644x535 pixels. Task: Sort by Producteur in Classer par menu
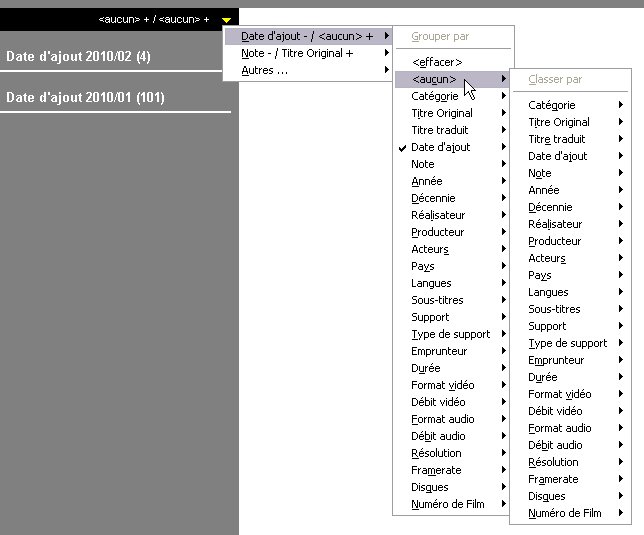click(570, 241)
